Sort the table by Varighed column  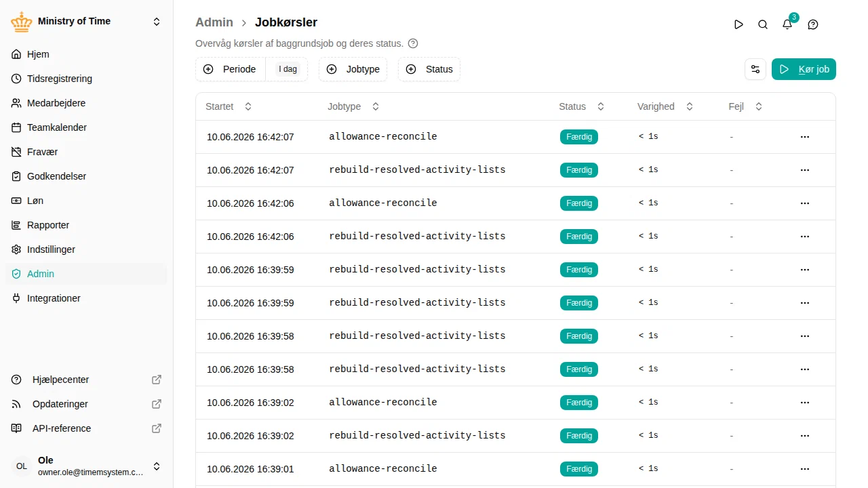tap(665, 106)
